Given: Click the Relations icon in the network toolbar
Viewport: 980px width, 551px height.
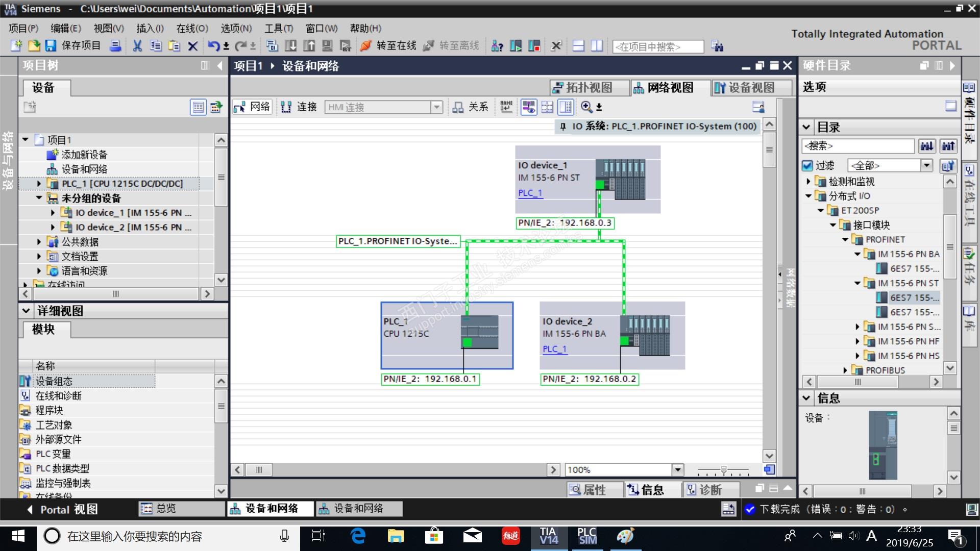Looking at the screenshot, I should click(x=458, y=107).
